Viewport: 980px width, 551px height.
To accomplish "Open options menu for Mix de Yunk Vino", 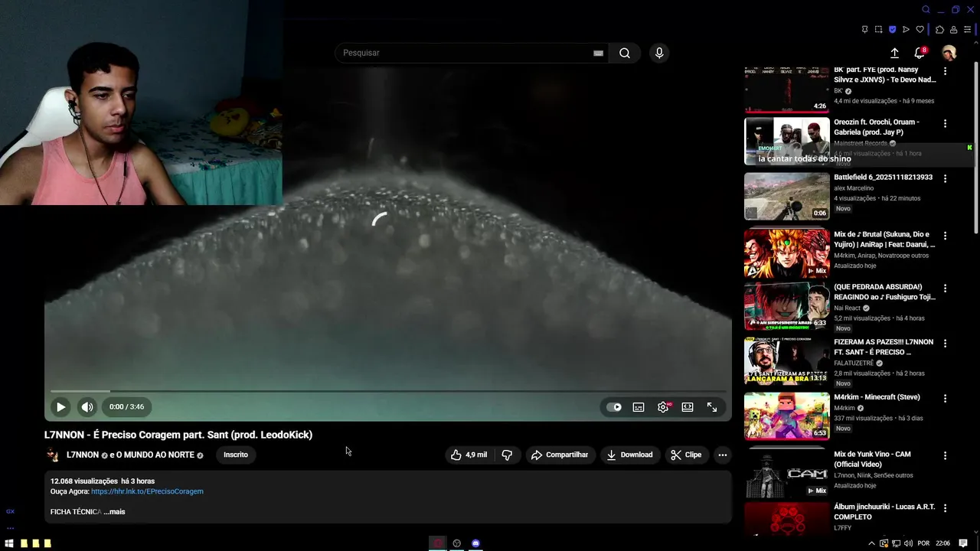I will [x=945, y=455].
